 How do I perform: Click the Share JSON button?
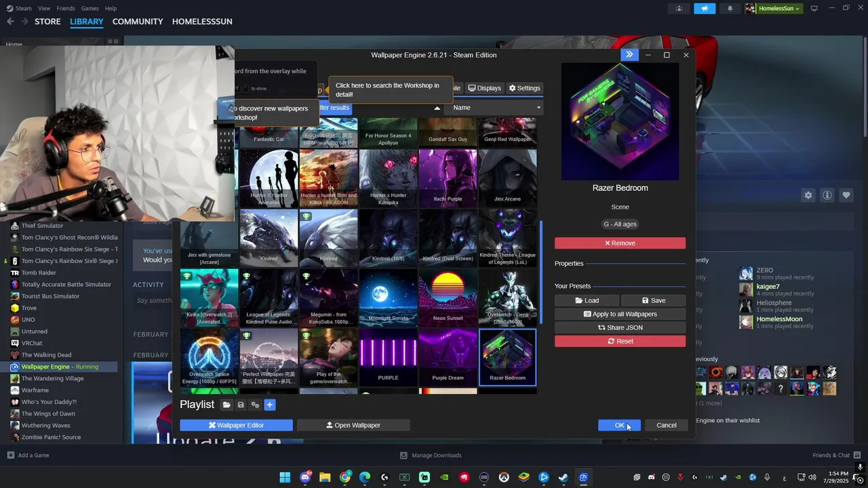[x=620, y=327]
